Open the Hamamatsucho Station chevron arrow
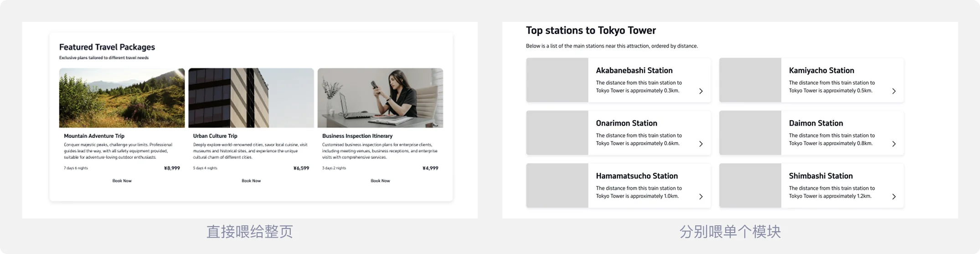The image size is (980, 254). tap(701, 197)
